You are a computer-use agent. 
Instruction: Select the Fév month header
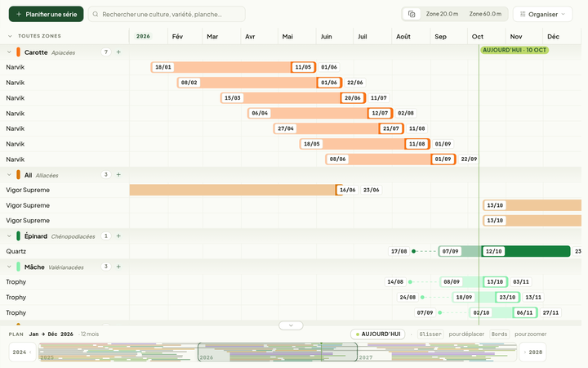pos(177,37)
